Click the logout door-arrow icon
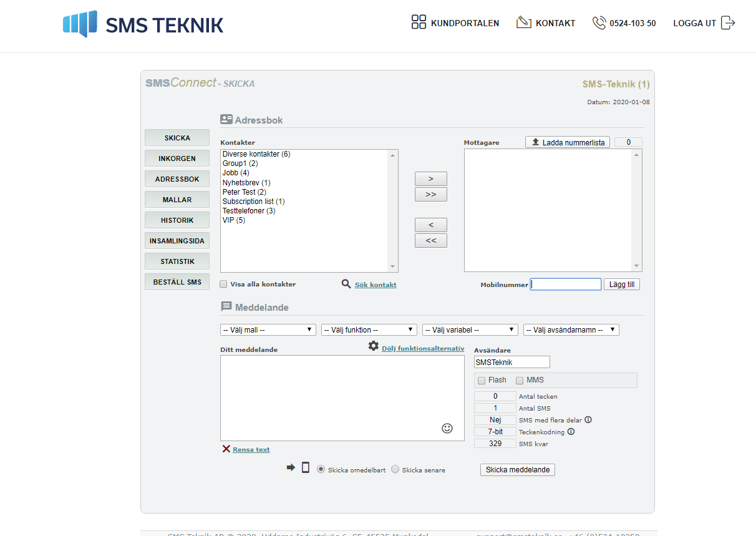 point(728,23)
